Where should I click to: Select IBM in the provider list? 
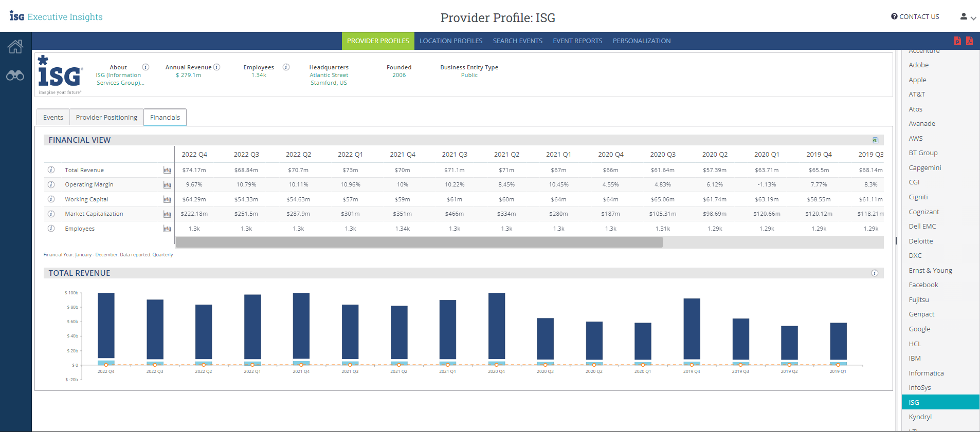[940, 358]
